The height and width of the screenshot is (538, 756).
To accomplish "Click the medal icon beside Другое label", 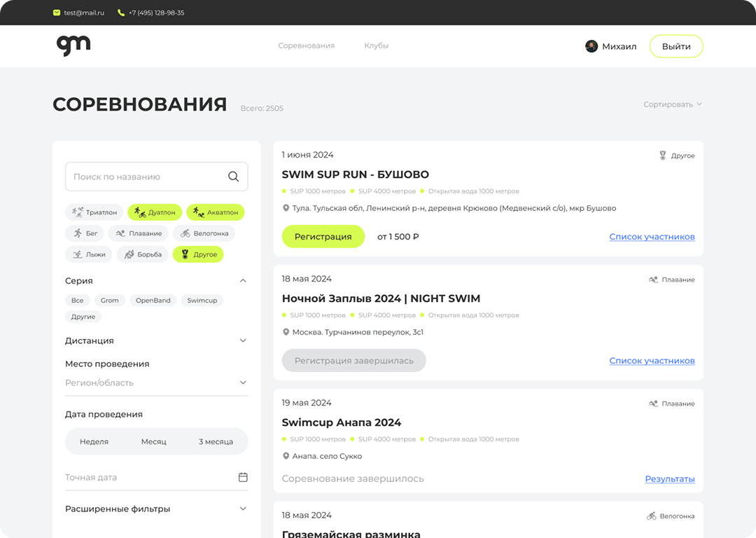I will point(663,156).
